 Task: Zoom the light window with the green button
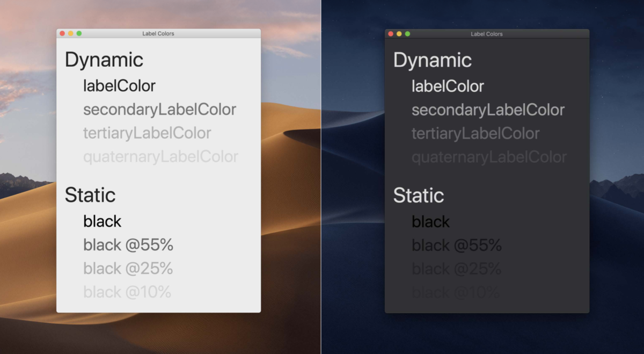79,34
